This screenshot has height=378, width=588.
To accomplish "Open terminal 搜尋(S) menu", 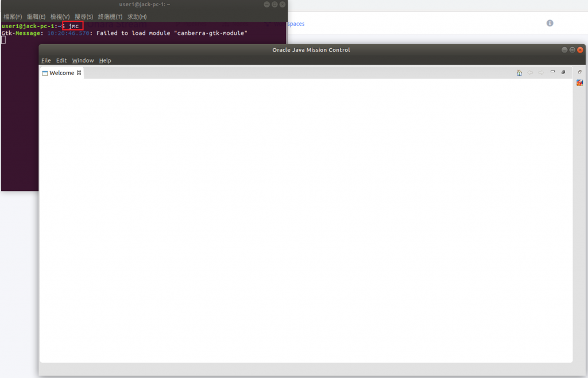I will click(x=84, y=17).
